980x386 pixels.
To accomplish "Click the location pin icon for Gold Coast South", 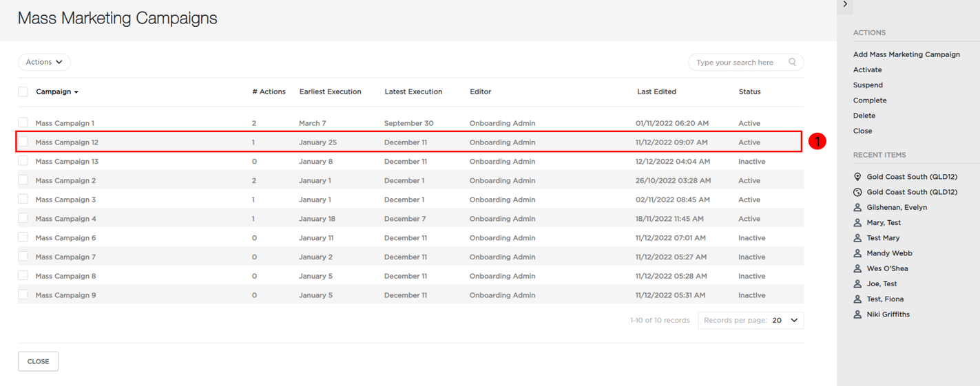I will pos(857,177).
